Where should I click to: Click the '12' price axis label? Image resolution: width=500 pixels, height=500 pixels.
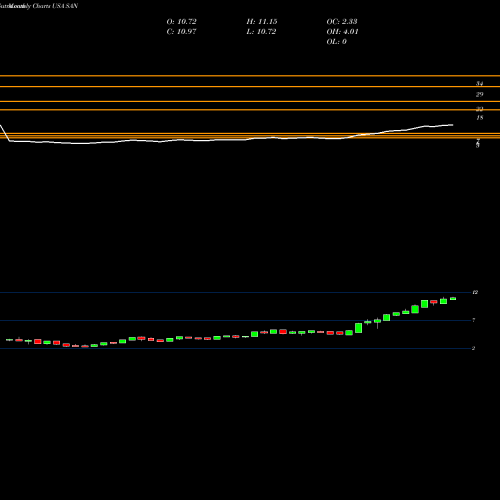coord(475,292)
